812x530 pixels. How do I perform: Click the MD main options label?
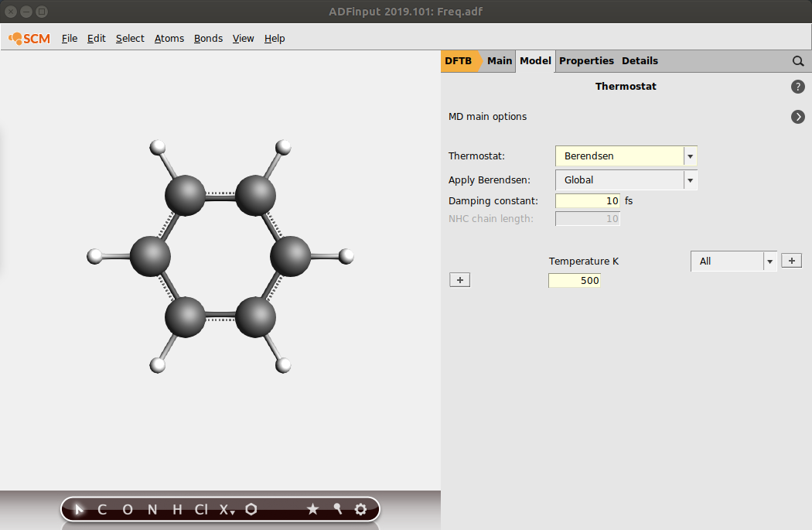pyautogui.click(x=487, y=117)
